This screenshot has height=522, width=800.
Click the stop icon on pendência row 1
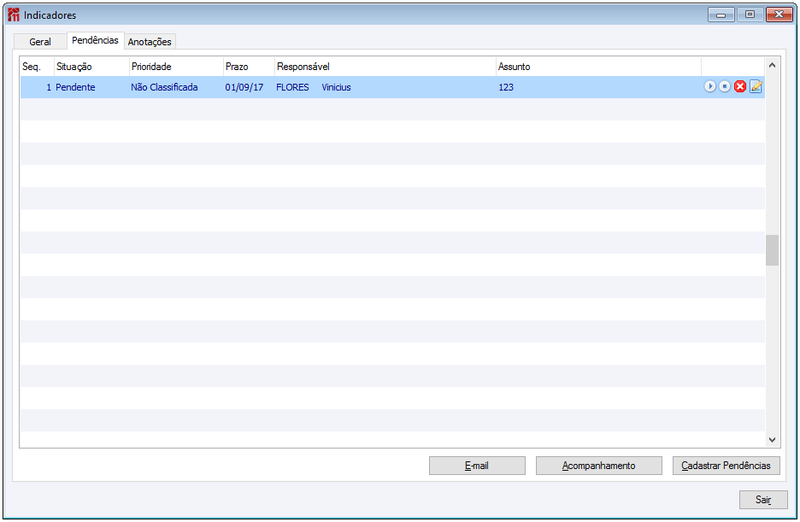[x=724, y=87]
